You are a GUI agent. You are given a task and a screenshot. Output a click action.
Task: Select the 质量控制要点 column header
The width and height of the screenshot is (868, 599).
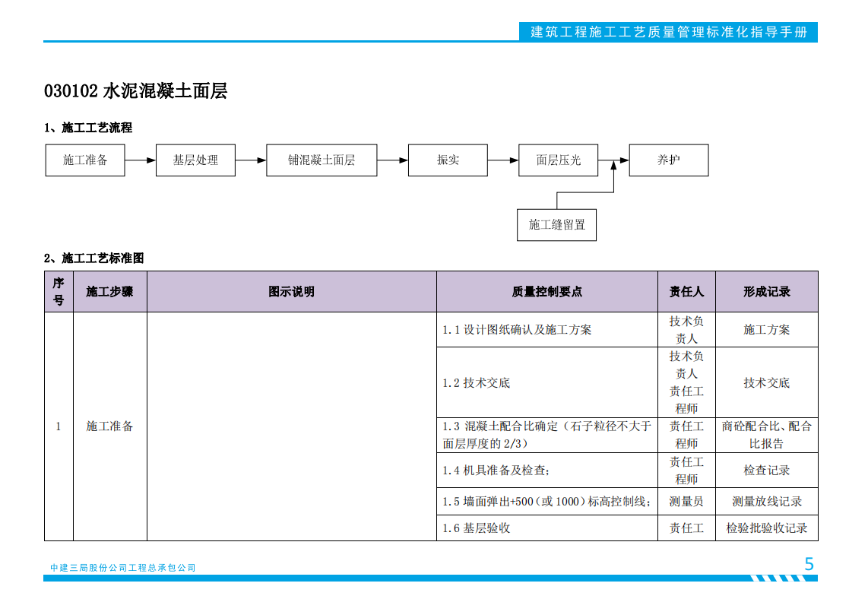pos(548,291)
